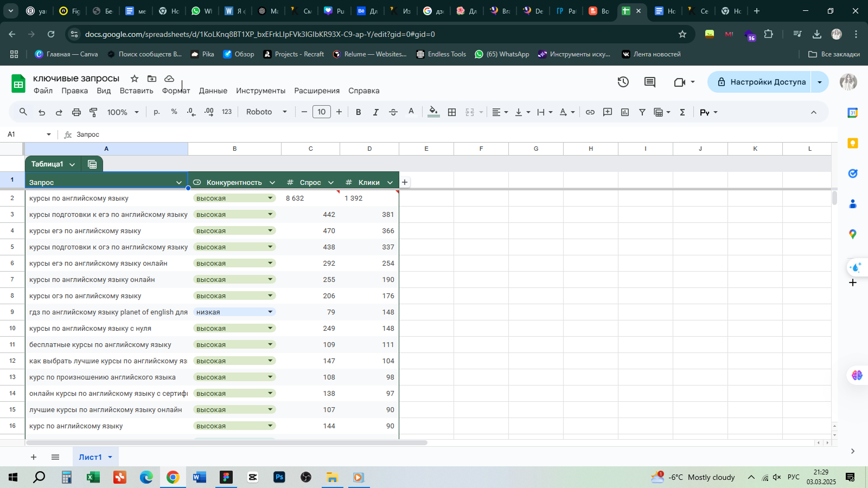The height and width of the screenshot is (488, 868).
Task: Open the низкая competitiveness dropdown in row 9
Action: tap(270, 312)
